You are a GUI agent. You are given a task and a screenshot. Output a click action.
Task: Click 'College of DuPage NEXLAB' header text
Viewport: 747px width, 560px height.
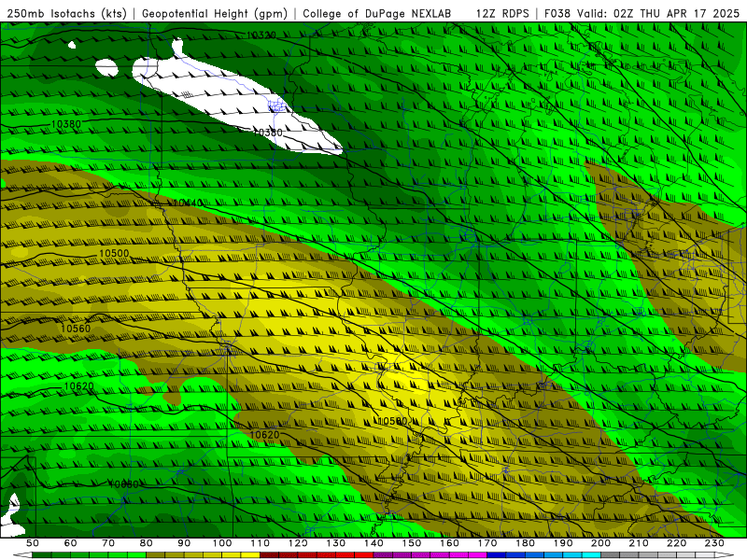(377, 14)
